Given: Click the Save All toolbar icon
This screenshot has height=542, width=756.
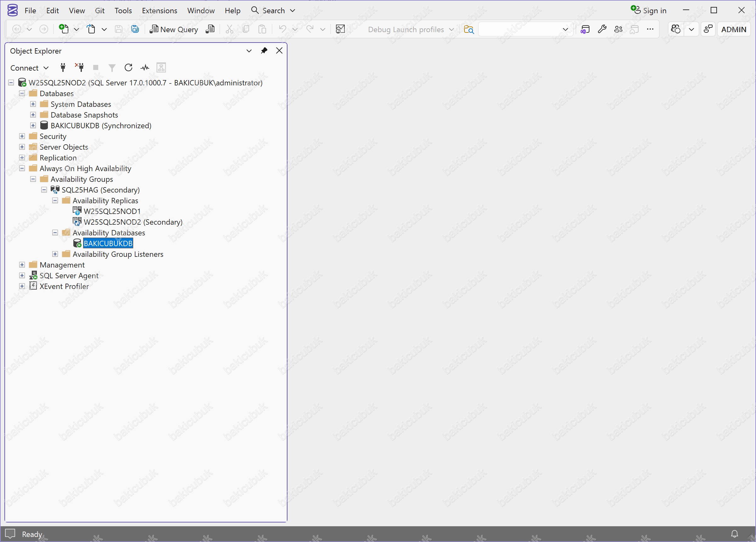Looking at the screenshot, I should [x=135, y=29].
